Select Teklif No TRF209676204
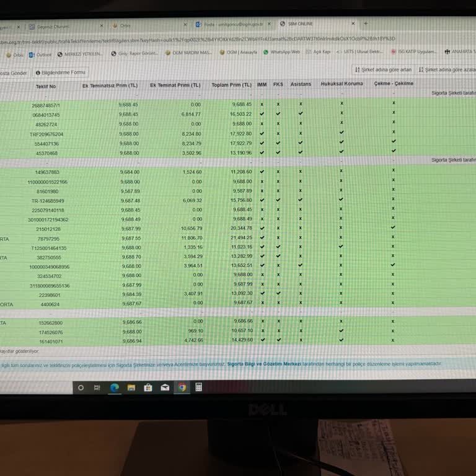The height and width of the screenshot is (476, 476). [x=46, y=134]
